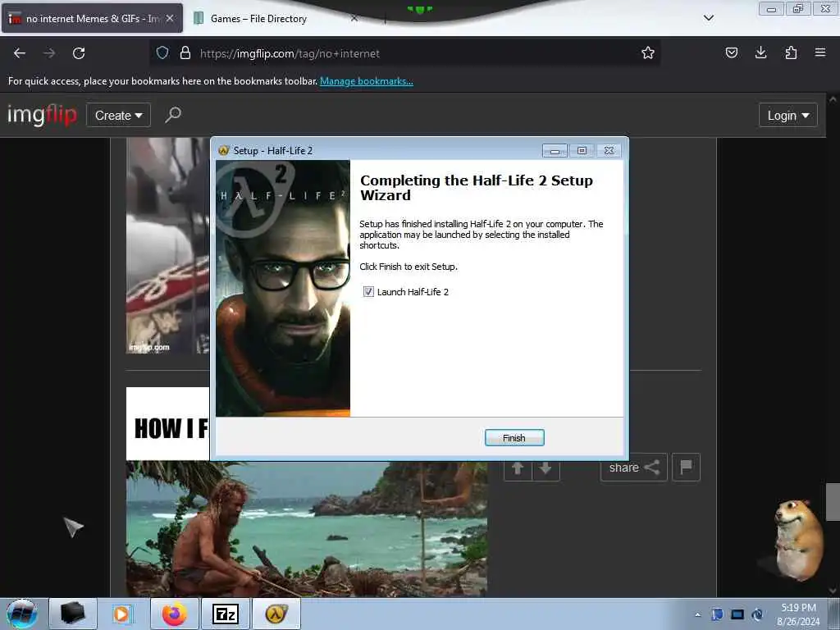The image size is (840, 630).
Task: Click the padlock site info icon
Action: 185,52
